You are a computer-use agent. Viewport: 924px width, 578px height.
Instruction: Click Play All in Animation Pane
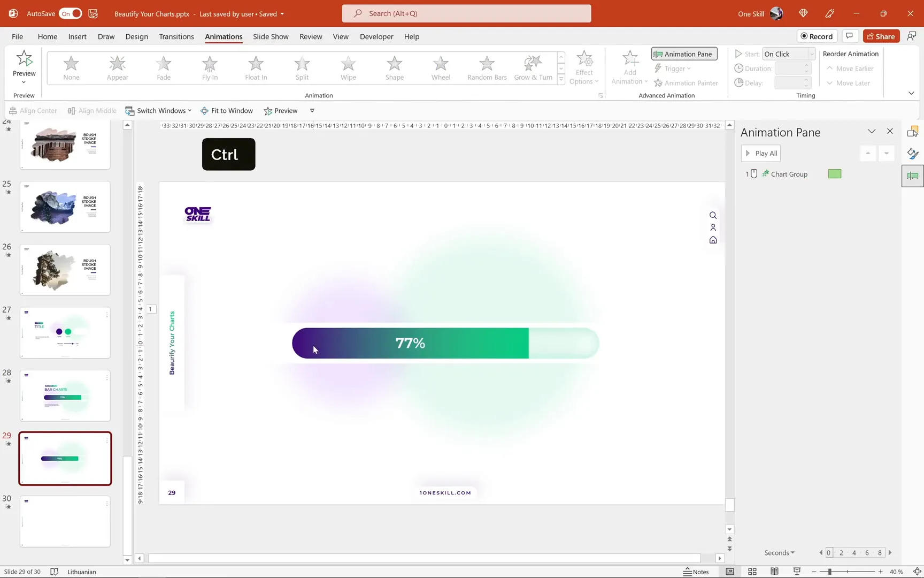761,153
